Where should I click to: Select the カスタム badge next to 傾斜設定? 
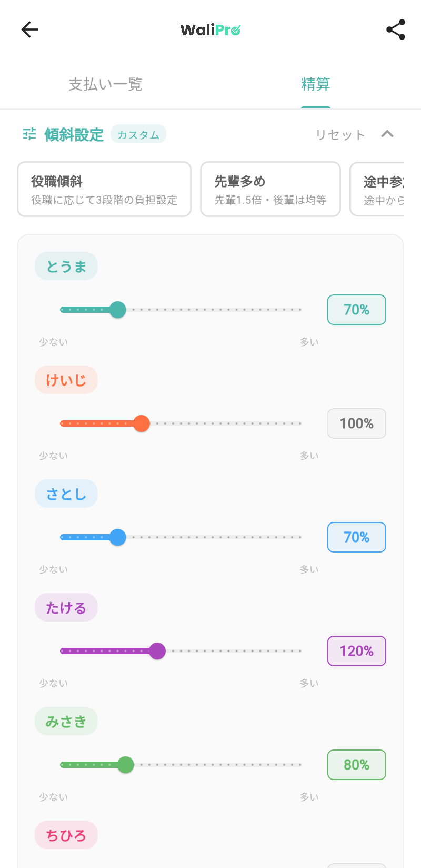tap(138, 134)
